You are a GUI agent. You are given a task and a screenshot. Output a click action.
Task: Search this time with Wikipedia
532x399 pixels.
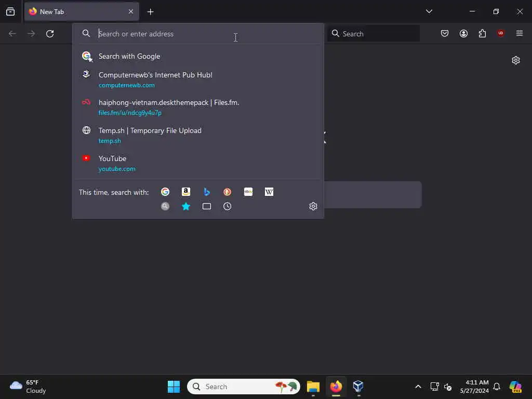[x=269, y=192]
